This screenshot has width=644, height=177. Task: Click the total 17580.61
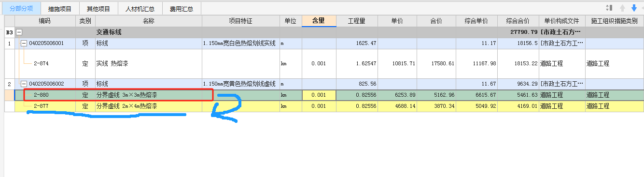[x=443, y=63]
